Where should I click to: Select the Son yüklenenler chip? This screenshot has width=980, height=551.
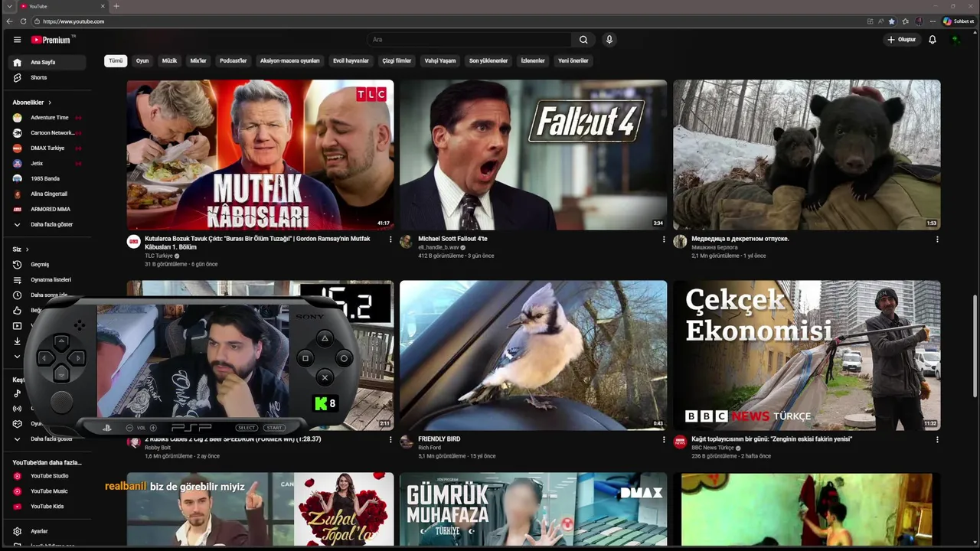[488, 60]
